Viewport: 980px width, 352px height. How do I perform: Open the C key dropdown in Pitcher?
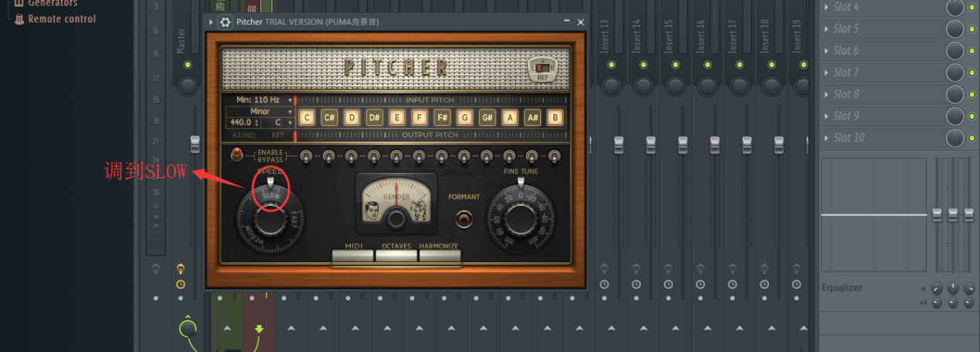(x=277, y=122)
